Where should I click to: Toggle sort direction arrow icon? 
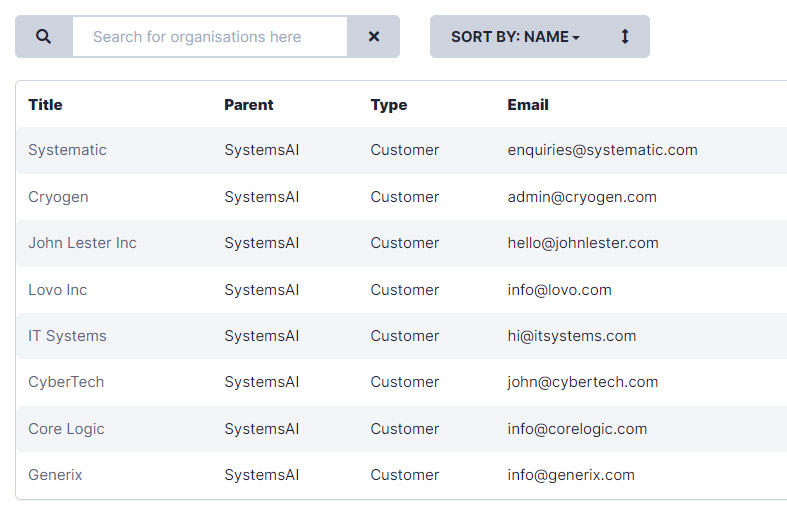[x=625, y=37]
